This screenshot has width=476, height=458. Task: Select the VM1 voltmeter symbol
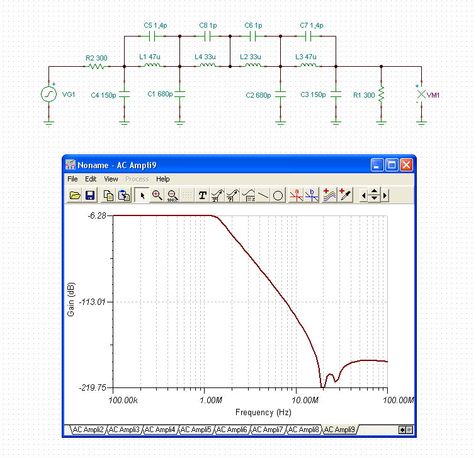pyautogui.click(x=421, y=94)
